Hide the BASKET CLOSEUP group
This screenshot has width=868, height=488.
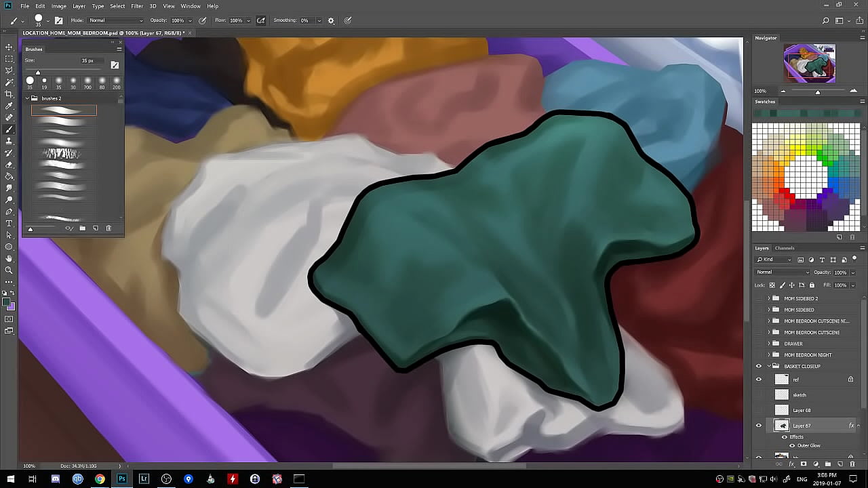[759, 366]
